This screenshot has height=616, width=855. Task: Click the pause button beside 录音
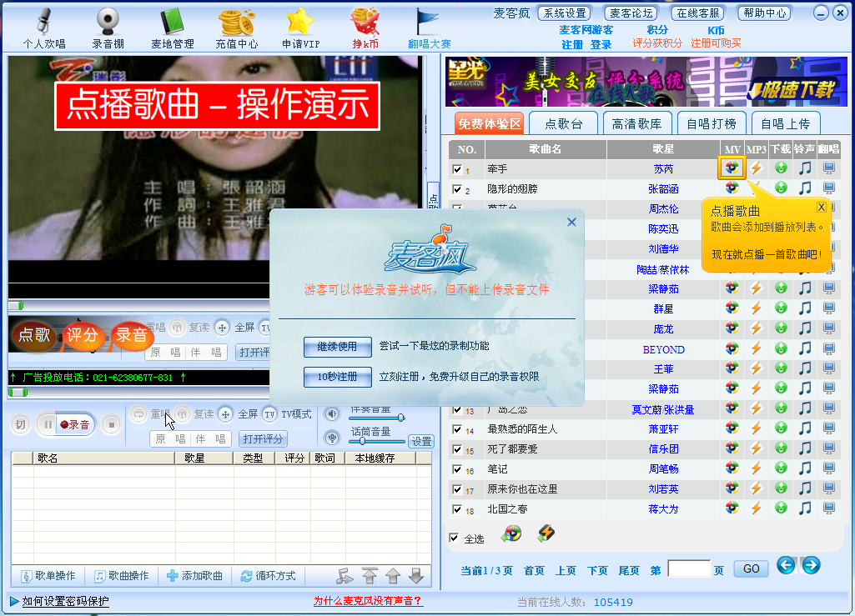coord(48,424)
